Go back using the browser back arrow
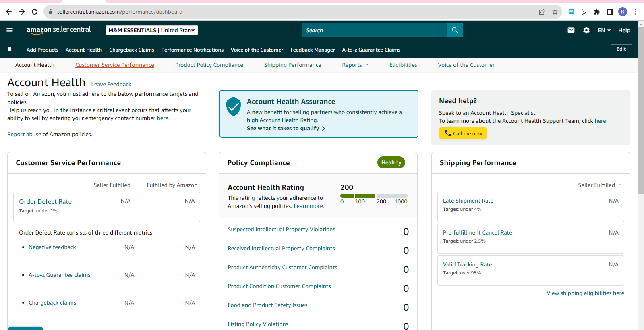Viewport: 644px width, 330px height. click(9, 12)
